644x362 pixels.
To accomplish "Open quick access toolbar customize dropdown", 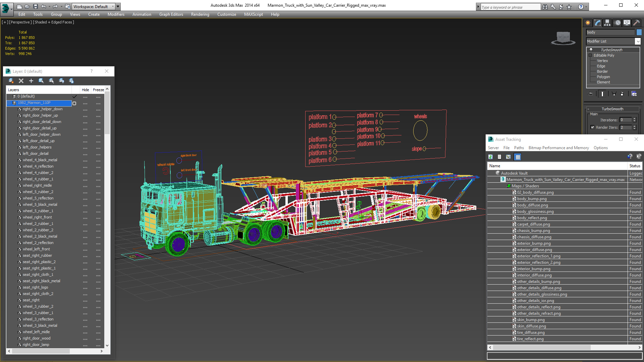I will [x=118, y=6].
